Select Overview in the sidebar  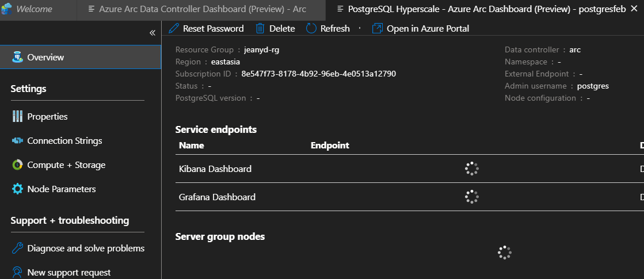(x=81, y=57)
